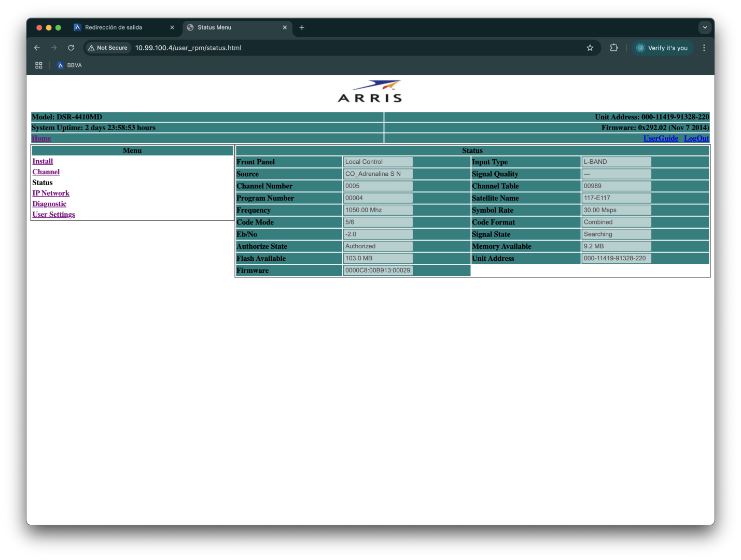Reload the status page
The image size is (741, 560).
pos(71,48)
